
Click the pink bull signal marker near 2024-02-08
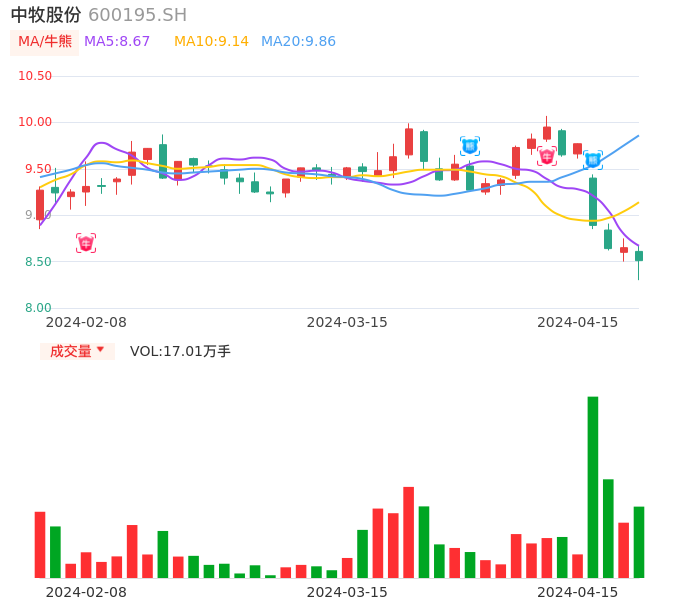[86, 243]
